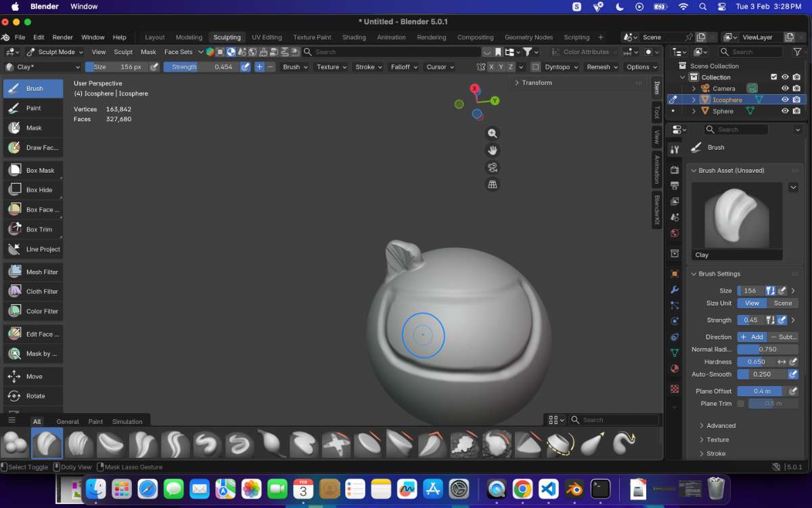
Task: Open the Falloff dropdown menu
Action: pyautogui.click(x=404, y=67)
